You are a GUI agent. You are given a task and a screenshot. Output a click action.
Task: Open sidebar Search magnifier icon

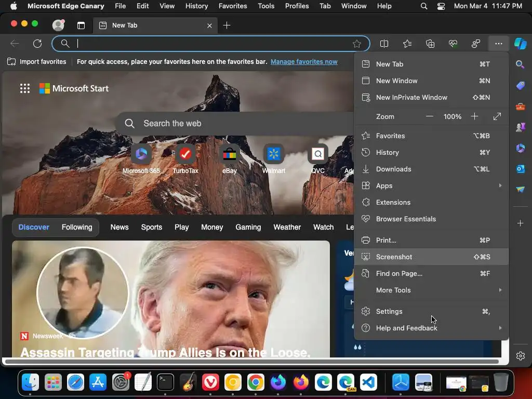tap(520, 64)
